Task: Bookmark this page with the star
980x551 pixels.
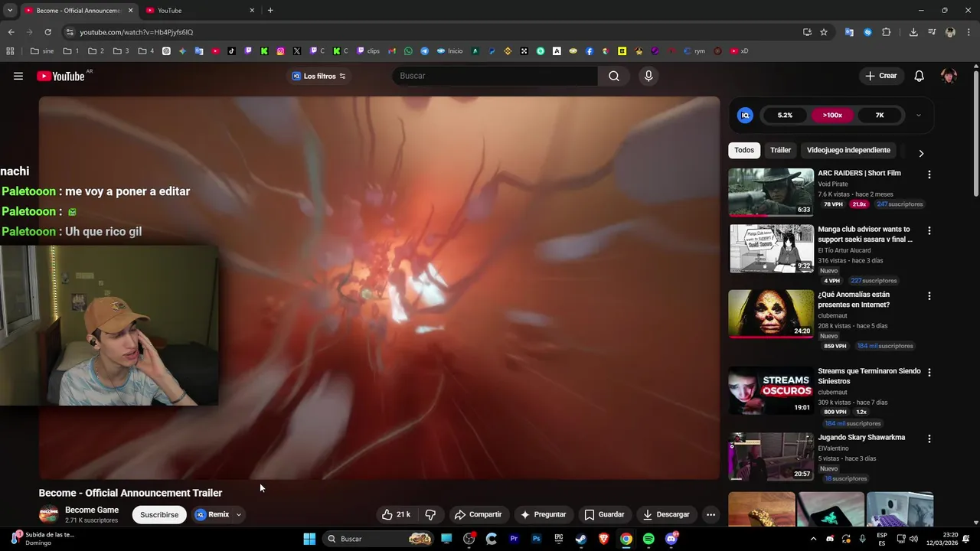Action: (x=824, y=32)
